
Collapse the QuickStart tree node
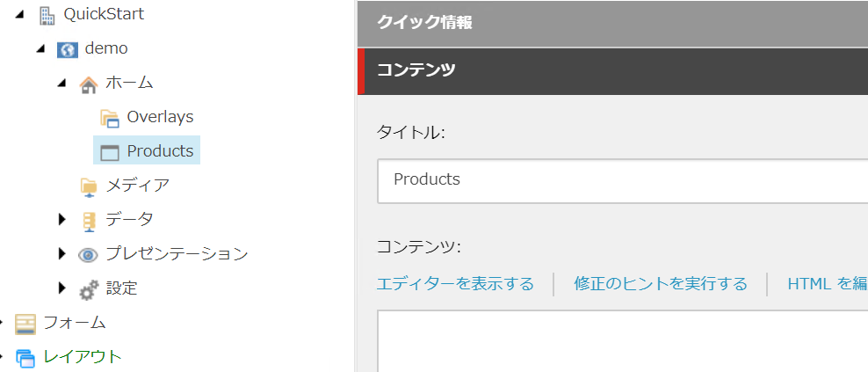[x=20, y=16]
